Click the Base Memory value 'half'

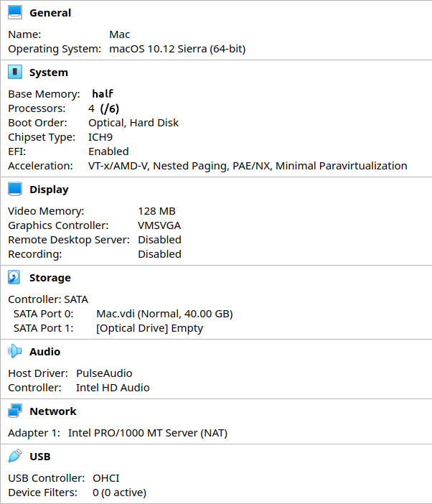103,93
